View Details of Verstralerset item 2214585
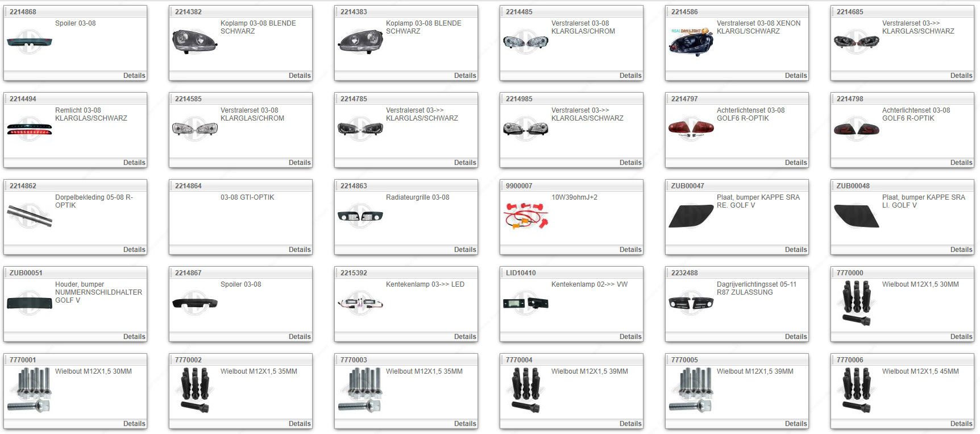 point(299,163)
